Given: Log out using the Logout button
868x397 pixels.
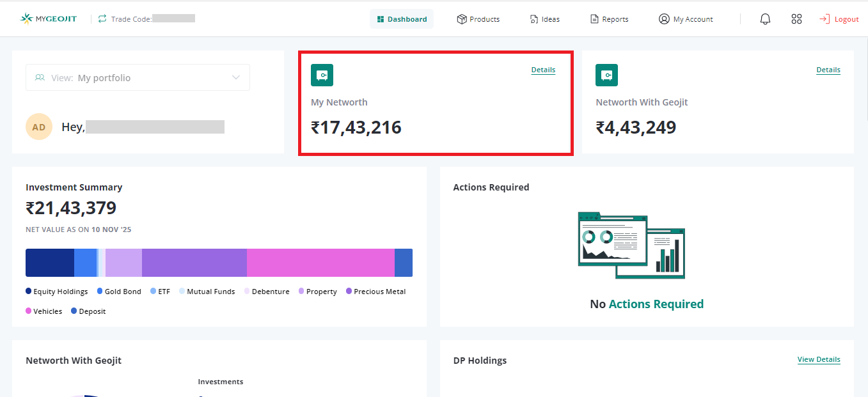Looking at the screenshot, I should (x=839, y=19).
